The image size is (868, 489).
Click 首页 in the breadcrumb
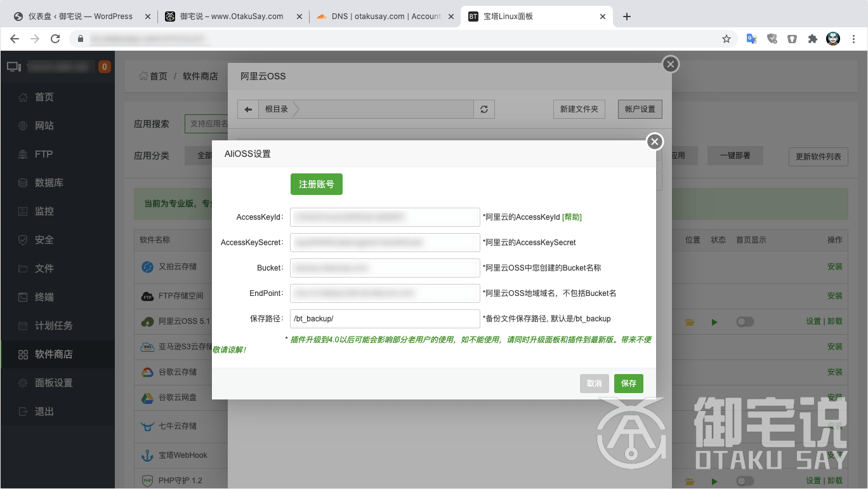point(158,76)
